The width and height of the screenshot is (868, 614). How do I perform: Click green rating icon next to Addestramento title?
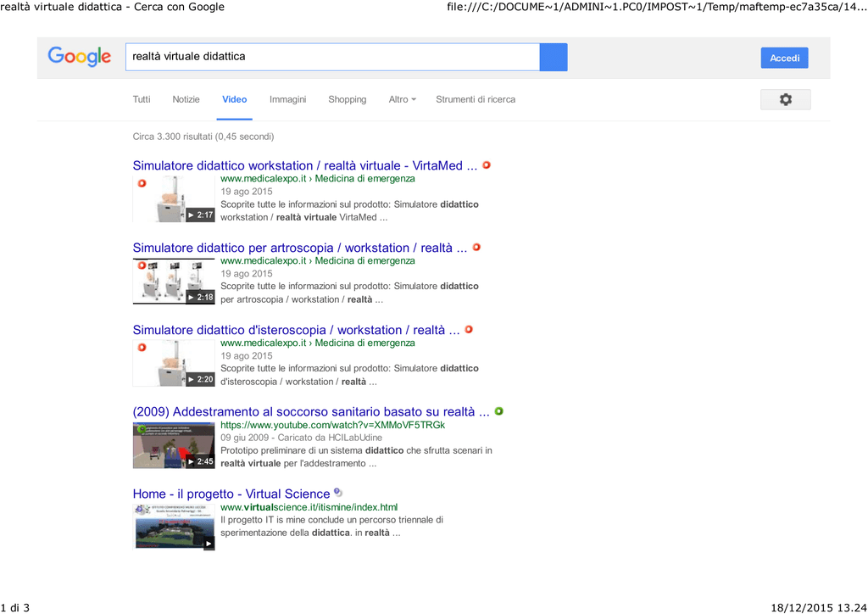(x=498, y=411)
